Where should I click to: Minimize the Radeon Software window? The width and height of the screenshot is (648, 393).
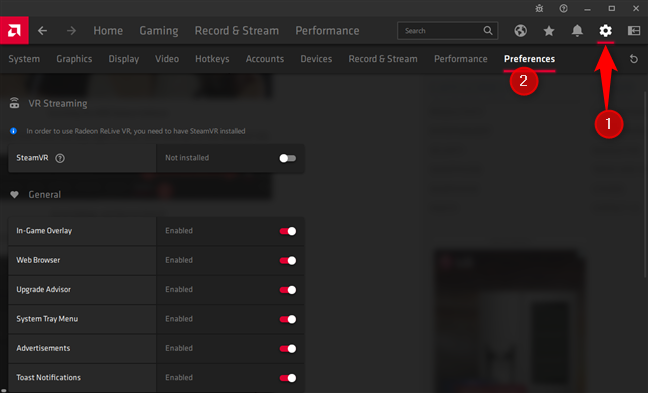click(x=587, y=9)
